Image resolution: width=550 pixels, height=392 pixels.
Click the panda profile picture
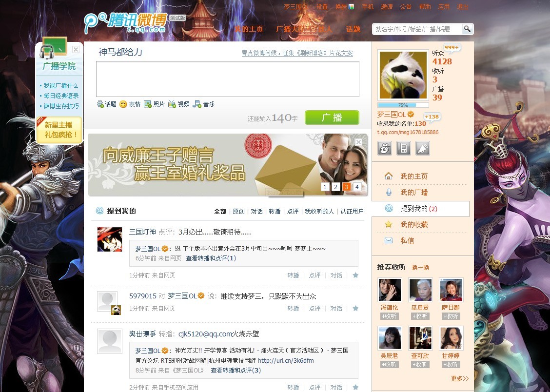403,75
